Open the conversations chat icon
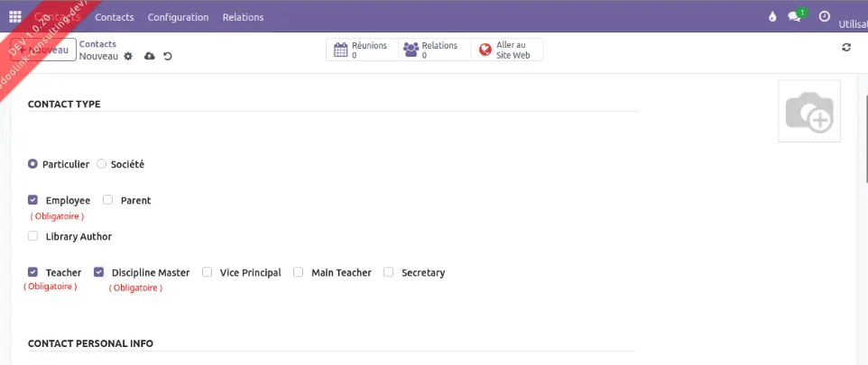868x365 pixels. tap(794, 16)
